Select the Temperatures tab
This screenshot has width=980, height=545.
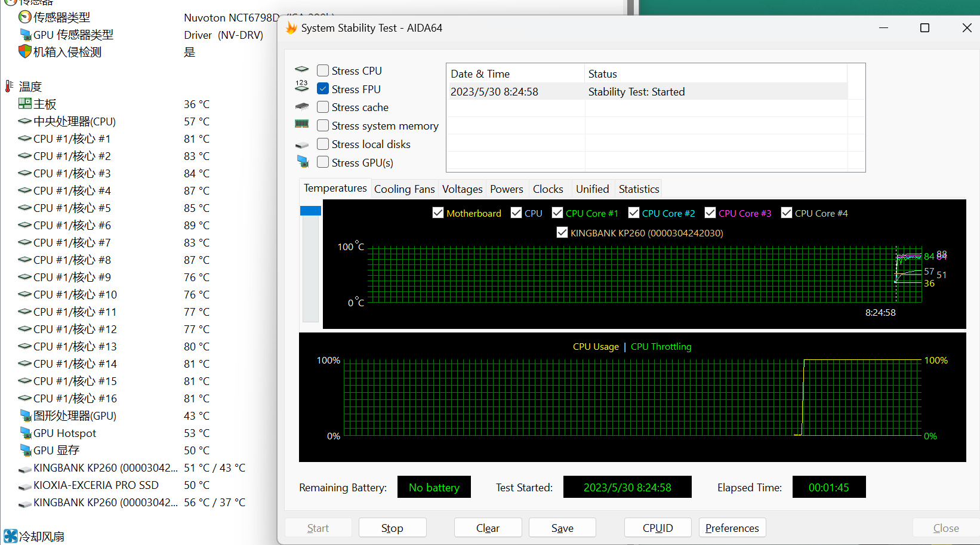coord(335,188)
